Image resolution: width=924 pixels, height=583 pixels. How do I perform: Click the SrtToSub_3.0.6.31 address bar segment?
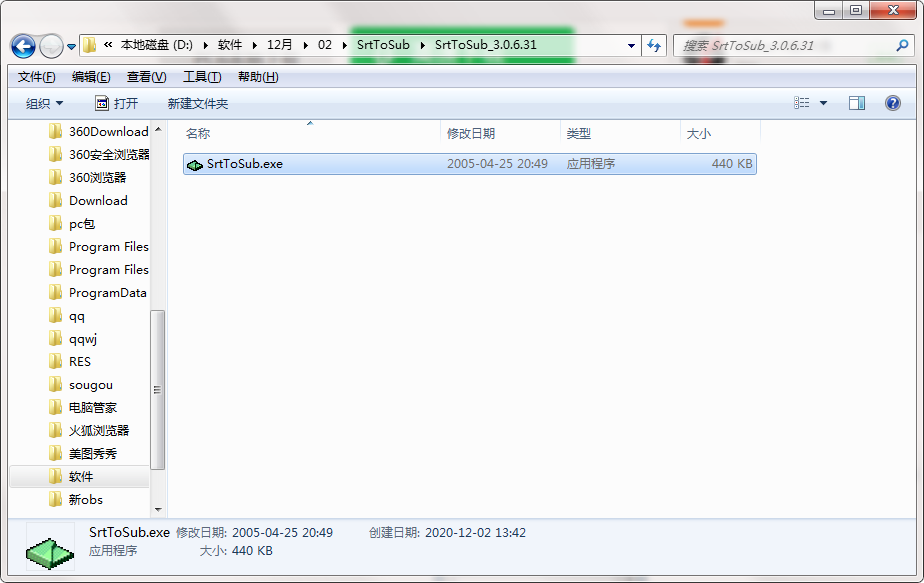[x=486, y=45]
